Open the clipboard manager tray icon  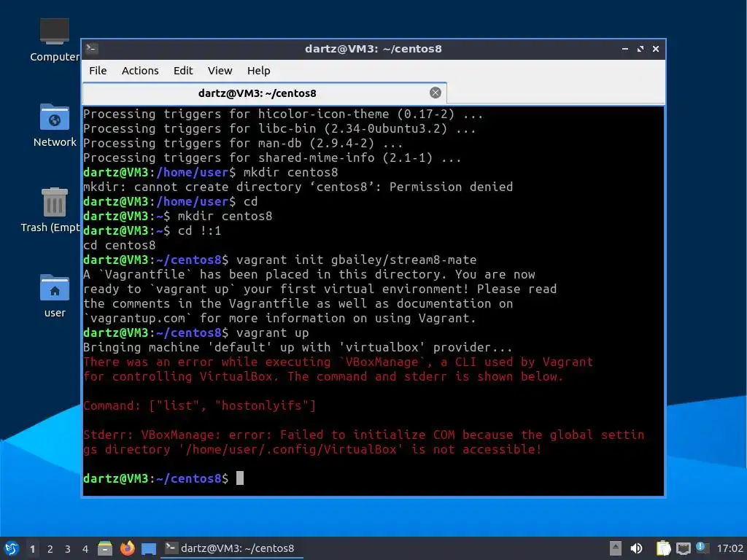[x=663, y=548]
